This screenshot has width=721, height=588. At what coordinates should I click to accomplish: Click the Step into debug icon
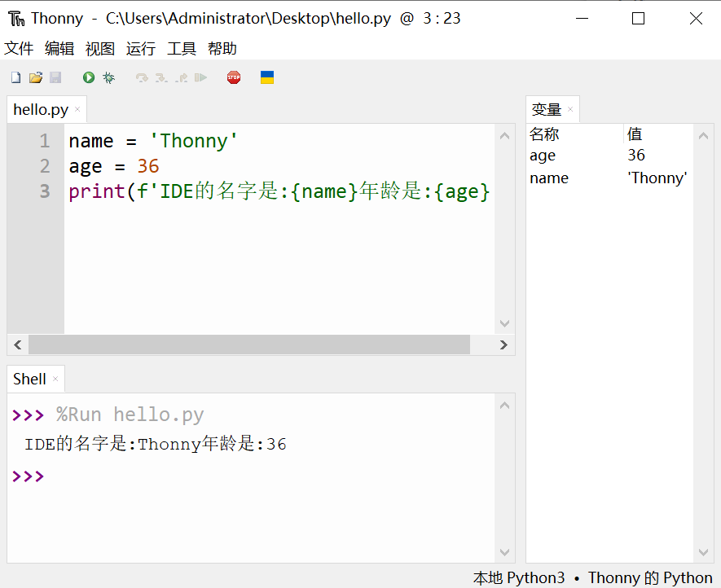tap(161, 77)
